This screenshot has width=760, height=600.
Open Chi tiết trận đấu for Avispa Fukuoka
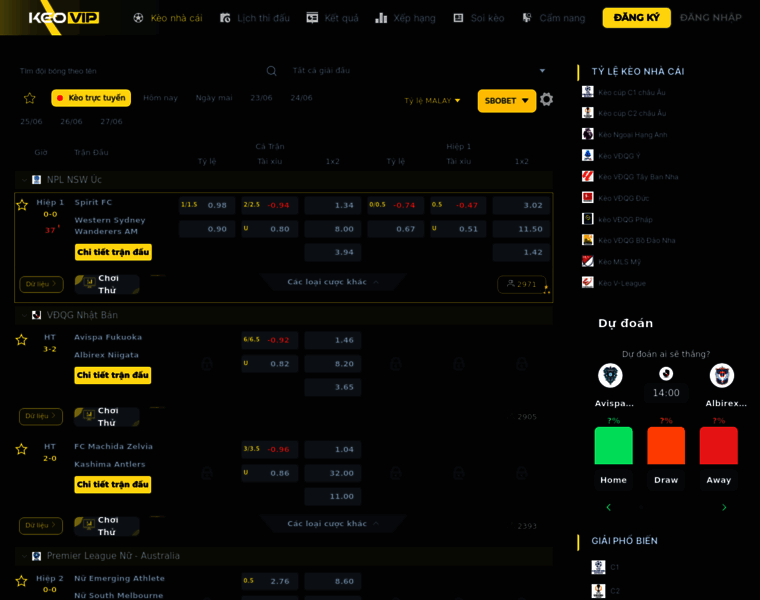(x=113, y=375)
